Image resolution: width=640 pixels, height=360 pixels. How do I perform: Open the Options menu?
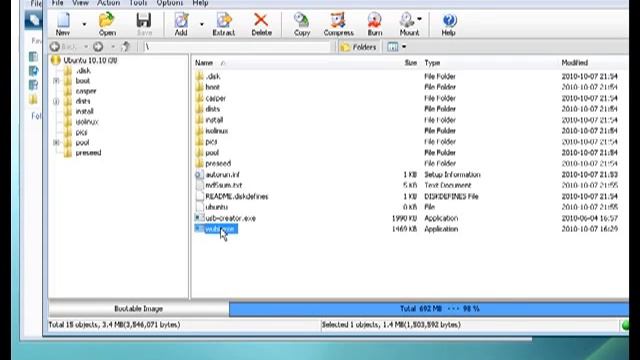click(x=170, y=3)
